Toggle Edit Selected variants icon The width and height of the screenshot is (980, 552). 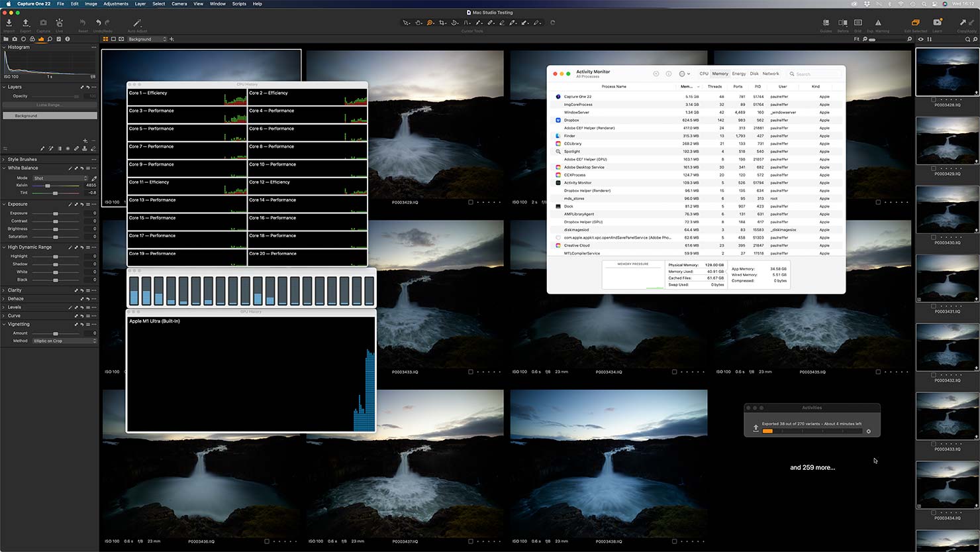click(916, 23)
